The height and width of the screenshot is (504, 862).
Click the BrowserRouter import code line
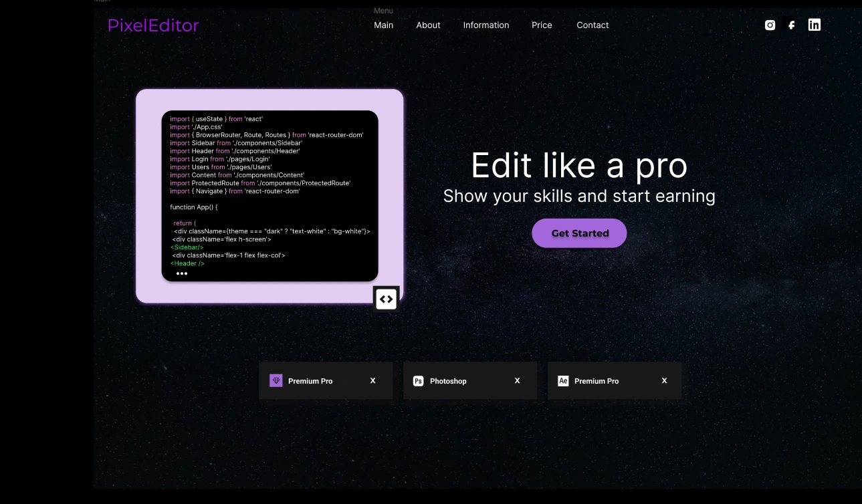pos(267,135)
